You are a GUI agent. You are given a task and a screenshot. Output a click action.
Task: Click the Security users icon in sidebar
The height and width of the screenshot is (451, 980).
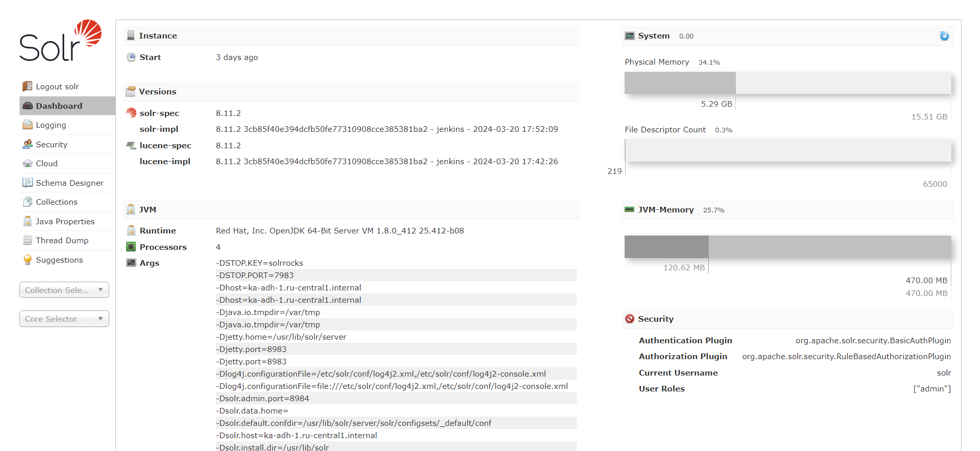click(x=28, y=144)
